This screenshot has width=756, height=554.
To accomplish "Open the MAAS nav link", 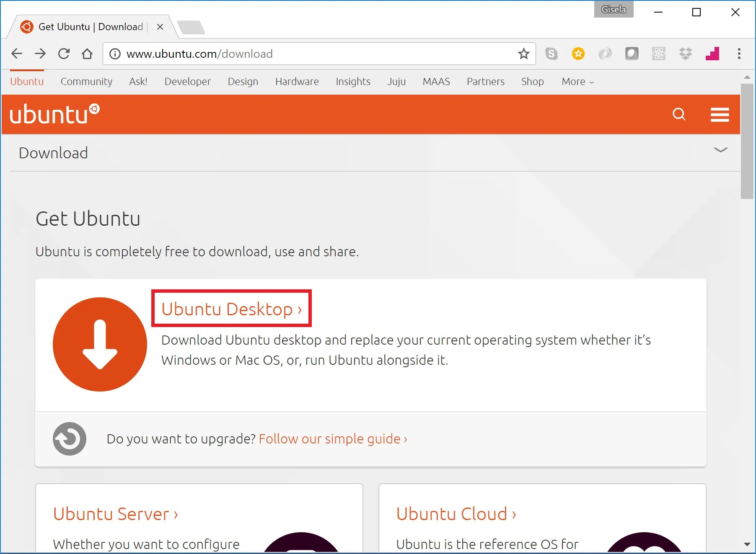I will point(436,82).
